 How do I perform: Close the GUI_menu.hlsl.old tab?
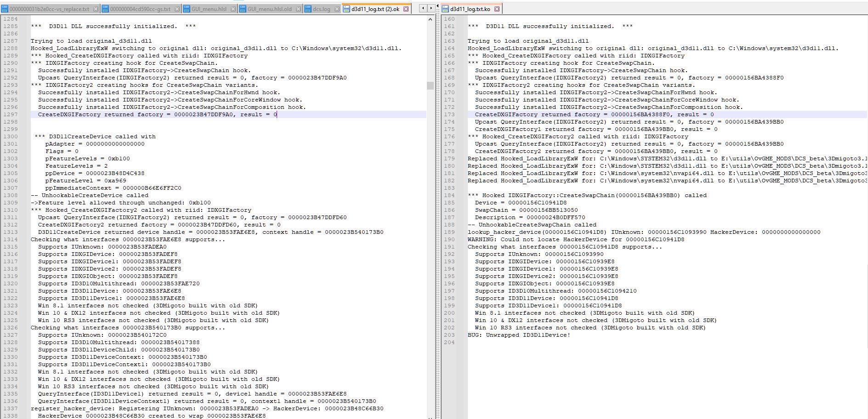tap(299, 8)
